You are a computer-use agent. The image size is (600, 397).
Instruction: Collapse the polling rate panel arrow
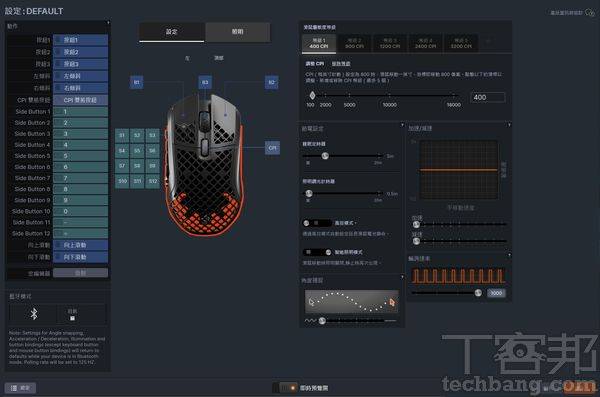point(509,255)
